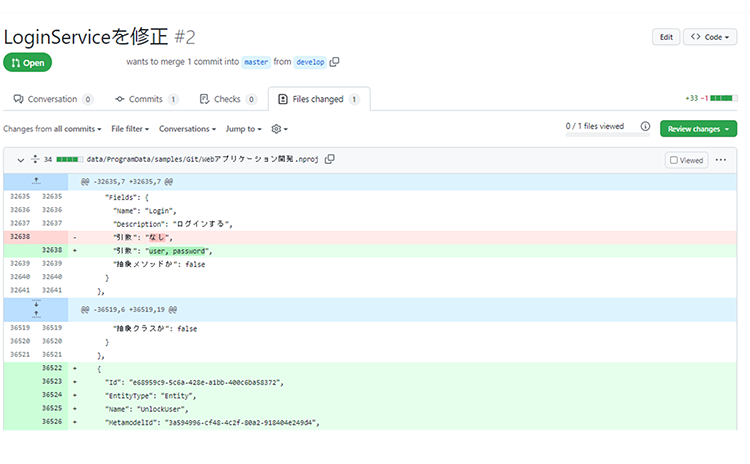Open the Review changes dropdown button

(698, 129)
